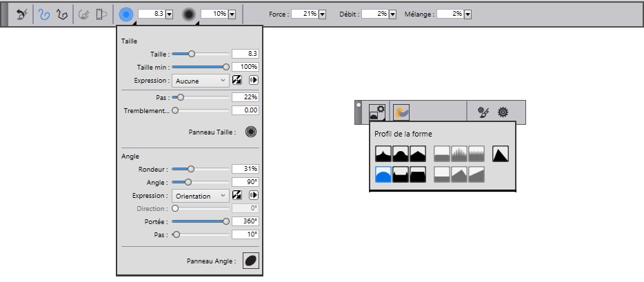Select the blue highlighted dome shape profile
The height and width of the screenshot is (282, 644).
click(383, 174)
